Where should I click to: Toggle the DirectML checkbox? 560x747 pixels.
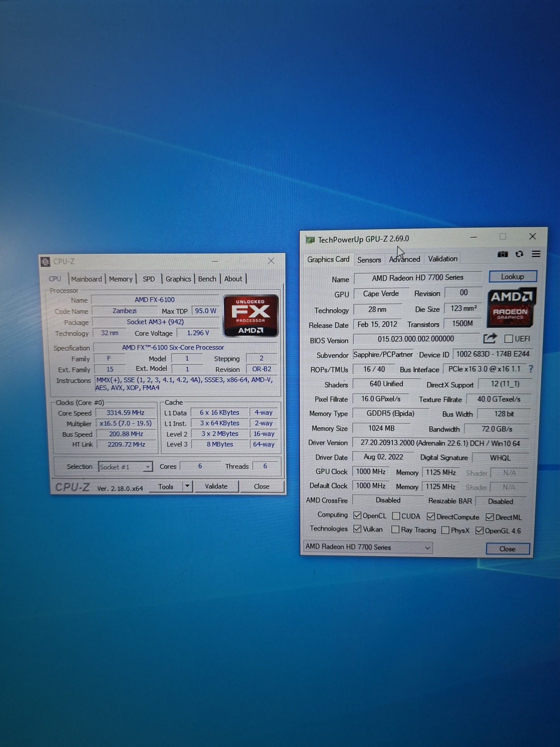point(489,517)
